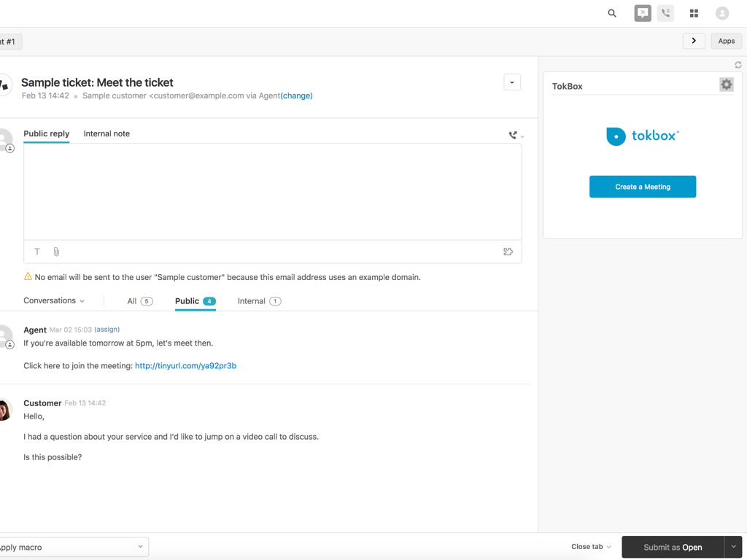Click the text formatting T icon
The height and width of the screenshot is (560, 747).
coord(36,252)
